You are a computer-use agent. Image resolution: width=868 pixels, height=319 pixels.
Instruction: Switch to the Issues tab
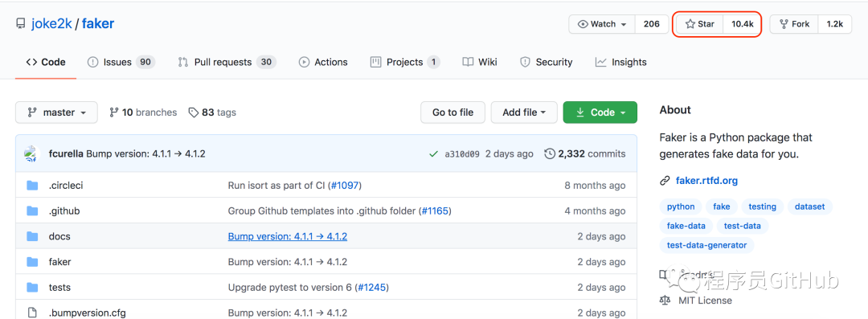[121, 62]
